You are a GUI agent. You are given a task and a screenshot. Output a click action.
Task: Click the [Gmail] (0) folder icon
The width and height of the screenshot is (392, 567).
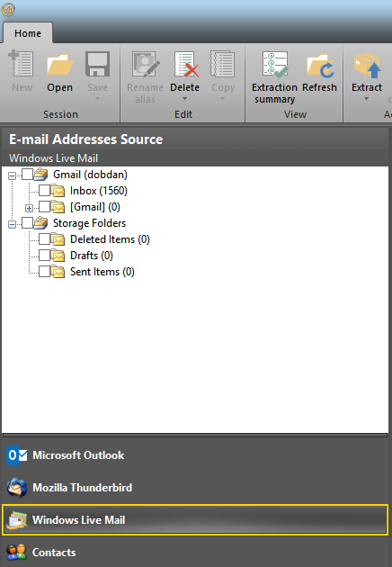[58, 207]
